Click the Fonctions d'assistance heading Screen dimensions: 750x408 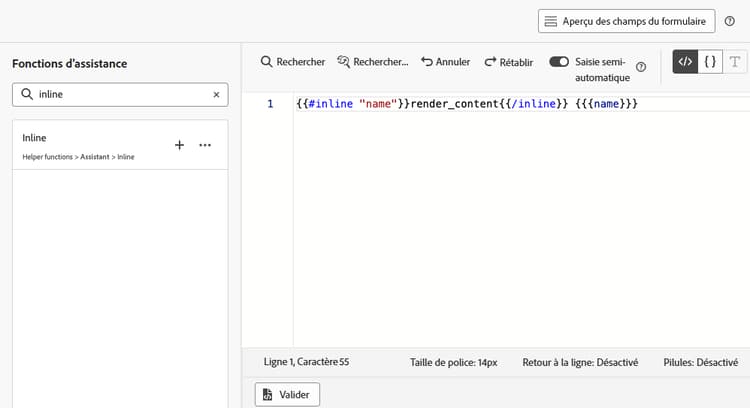(x=70, y=64)
